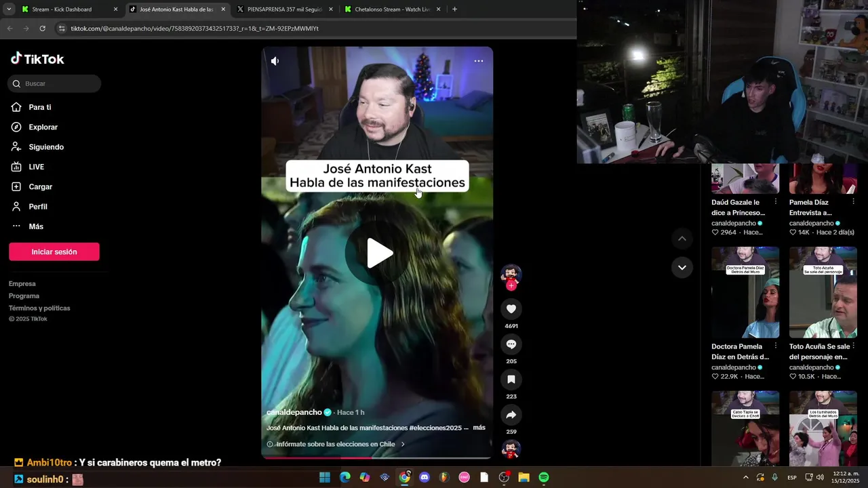The height and width of the screenshot is (488, 868).
Task: Open the canaldepancho username on video
Action: pyautogui.click(x=294, y=412)
